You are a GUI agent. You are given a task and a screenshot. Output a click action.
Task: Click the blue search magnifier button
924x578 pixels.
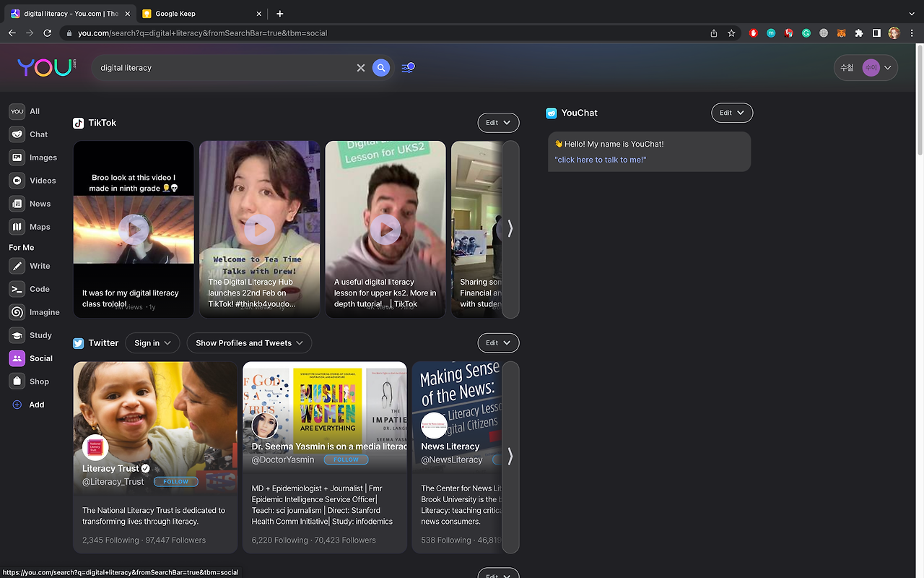[x=381, y=68]
